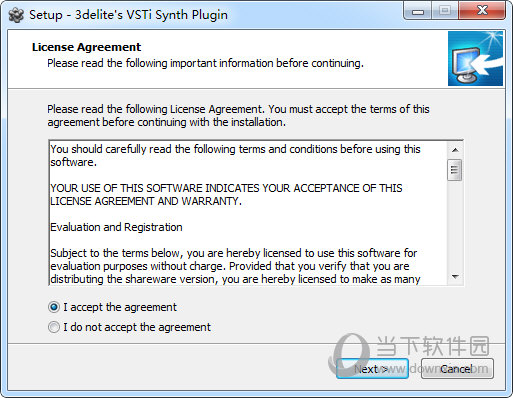The width and height of the screenshot is (513, 398).
Task: Select I do not accept the agreement
Action: pos(54,327)
